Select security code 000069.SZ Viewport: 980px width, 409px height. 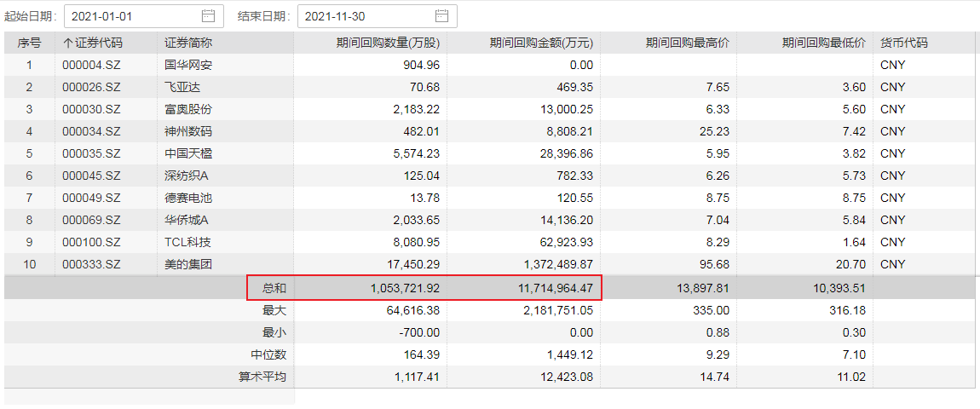pos(91,220)
